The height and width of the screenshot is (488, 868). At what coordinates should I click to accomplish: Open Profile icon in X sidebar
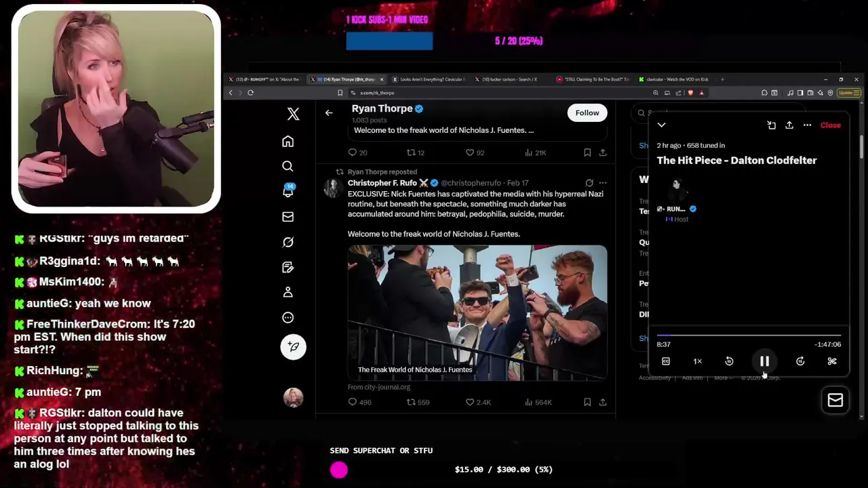pyautogui.click(x=288, y=292)
